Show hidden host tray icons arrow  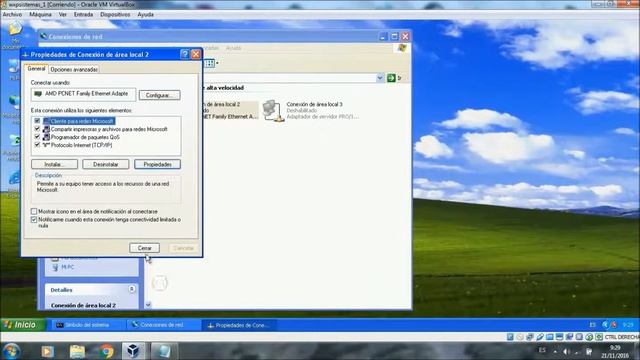(555, 351)
